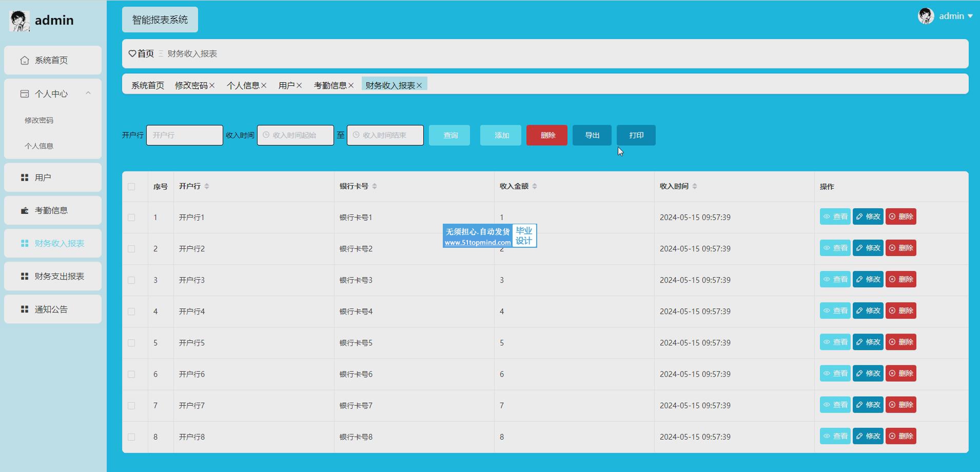The height and width of the screenshot is (472, 980).
Task: Click the 添加 add button
Action: [x=501, y=135]
